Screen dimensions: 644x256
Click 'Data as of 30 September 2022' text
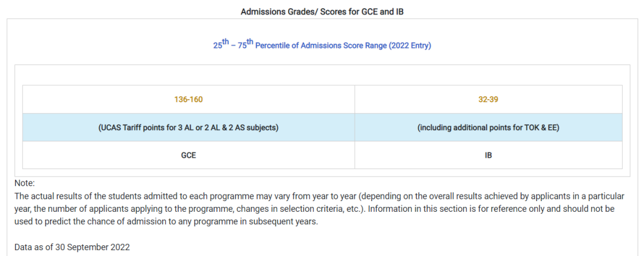point(72,247)
